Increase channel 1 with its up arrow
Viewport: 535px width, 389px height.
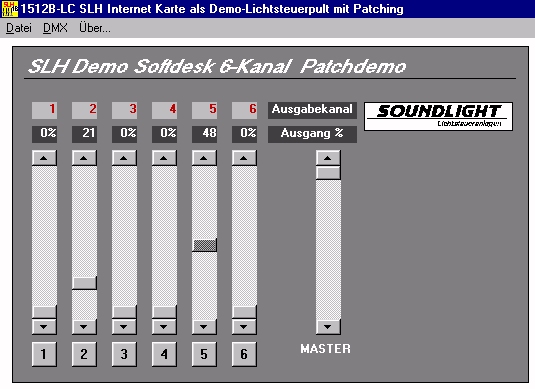point(44,158)
